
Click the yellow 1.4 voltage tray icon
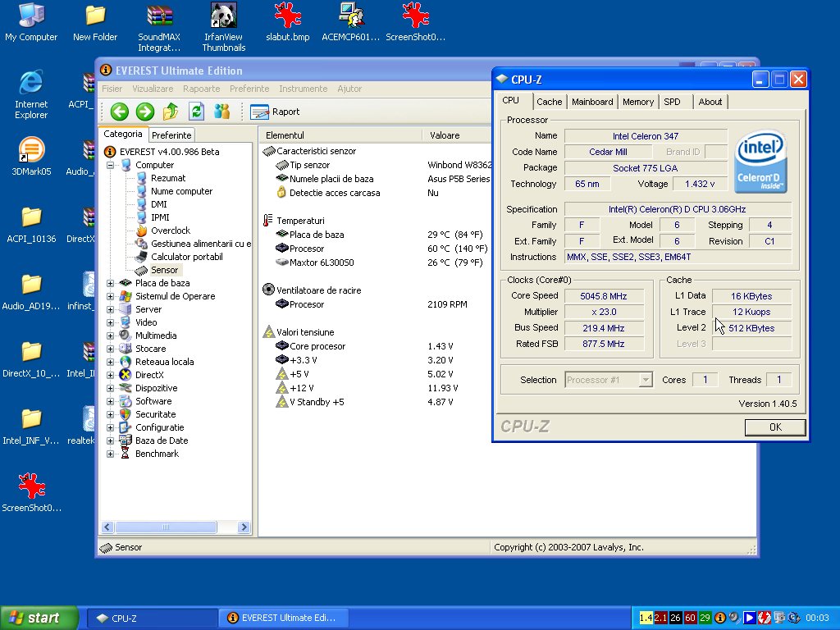pos(646,618)
